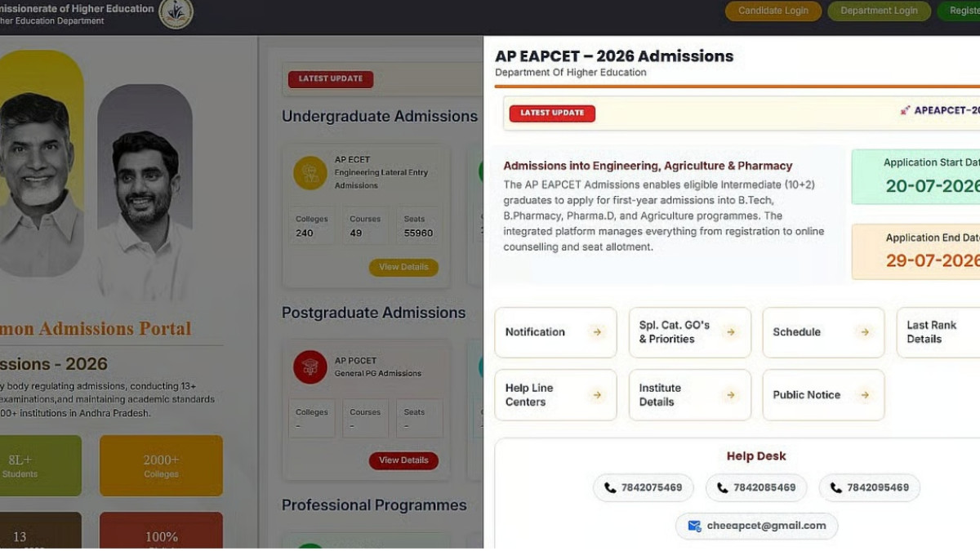Open the Help Line Centers card

(555, 395)
